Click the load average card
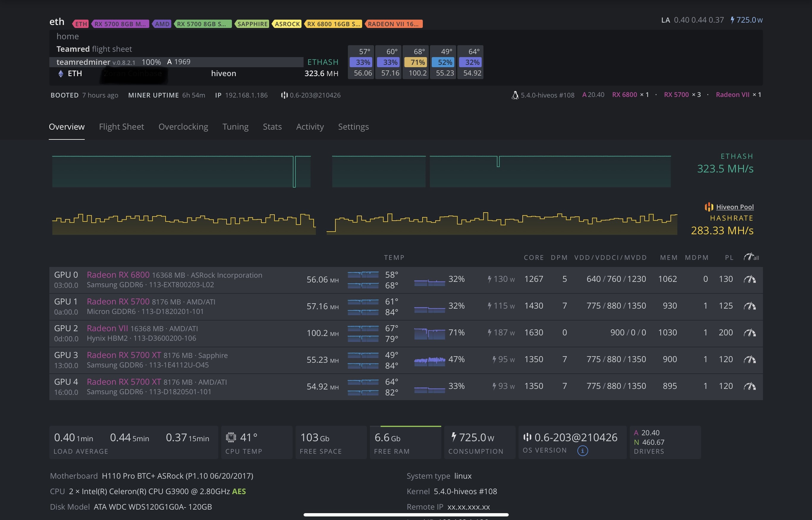 tap(134, 442)
